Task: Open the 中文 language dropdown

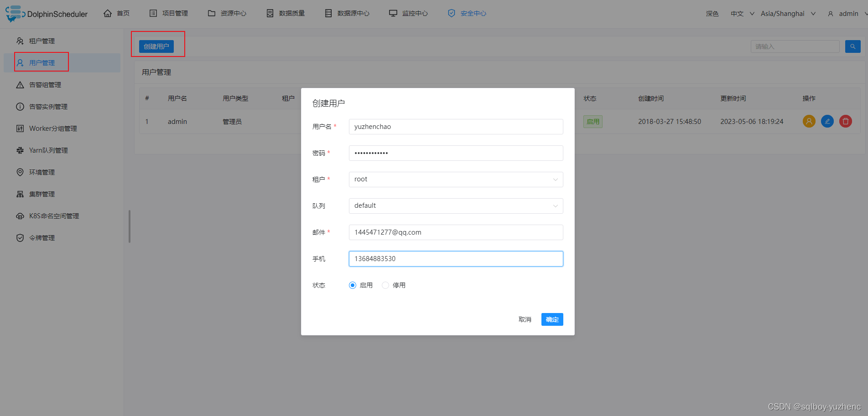Action: pos(743,14)
